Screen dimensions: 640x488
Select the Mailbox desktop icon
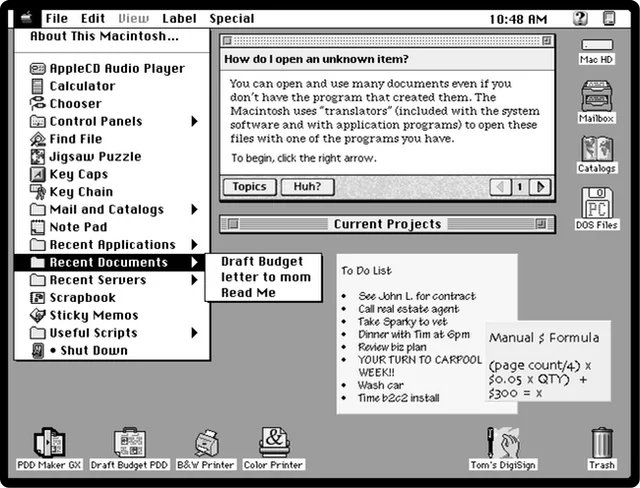click(x=596, y=96)
